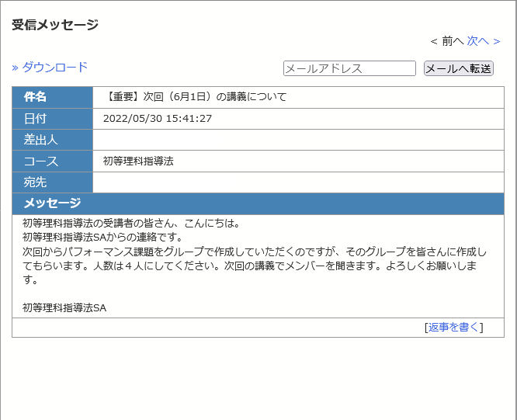
Task: Select the 宛先 row header
Action: (x=52, y=182)
